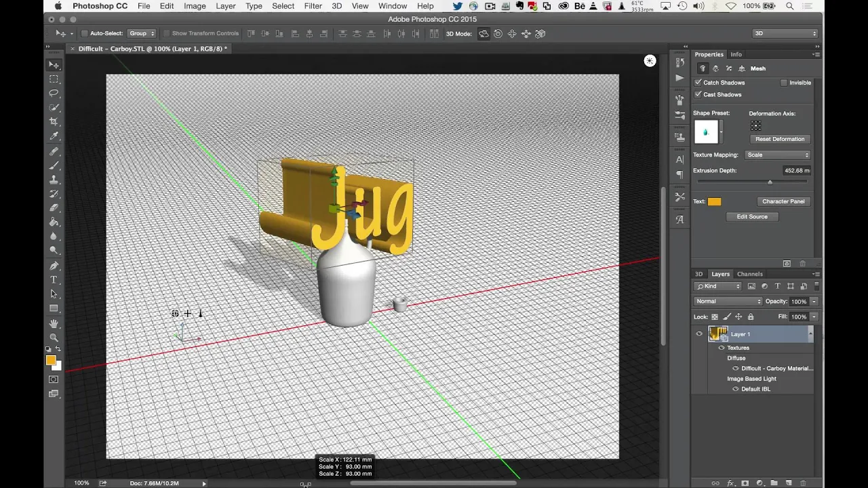The height and width of the screenshot is (488, 868).
Task: Click the Roll 3D Object mode icon
Action: pyautogui.click(x=498, y=33)
